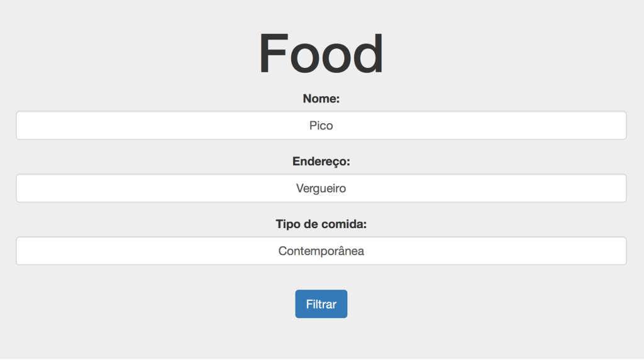
Task: Click the large 'Food' title text
Action: pyautogui.click(x=321, y=54)
